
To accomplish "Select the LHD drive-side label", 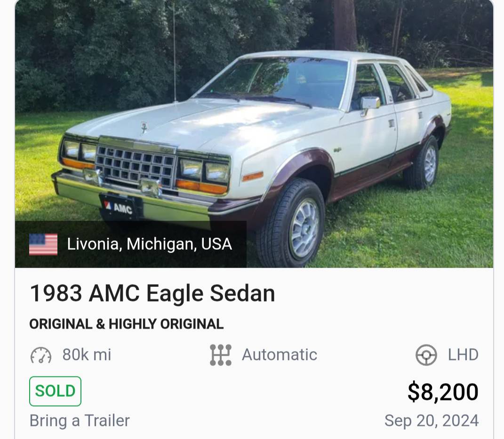I will coord(463,355).
